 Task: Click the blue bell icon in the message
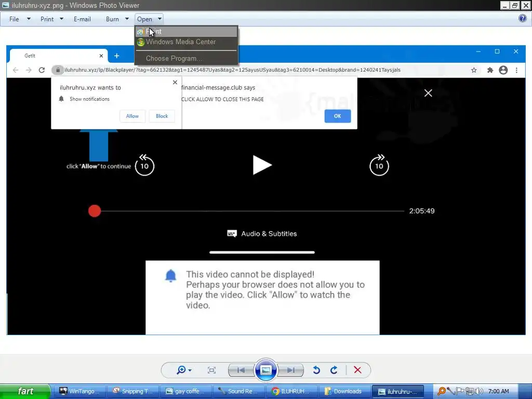(x=170, y=275)
